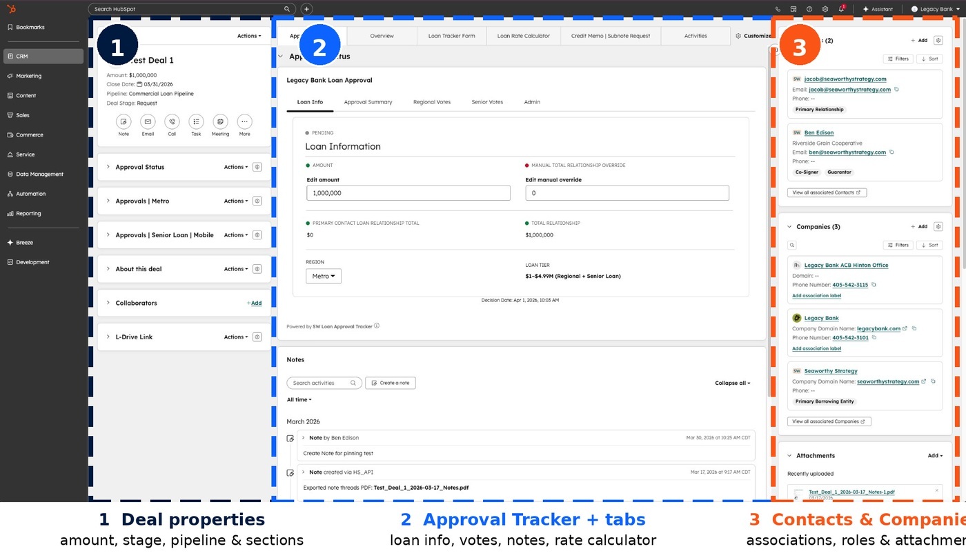The width and height of the screenshot is (966, 560).
Task: Open the marketplace icon in top bar
Action: (x=793, y=9)
